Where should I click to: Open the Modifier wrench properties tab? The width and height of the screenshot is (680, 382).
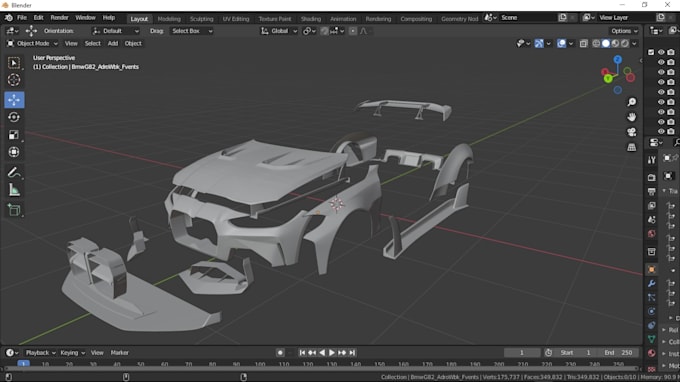[x=651, y=284]
